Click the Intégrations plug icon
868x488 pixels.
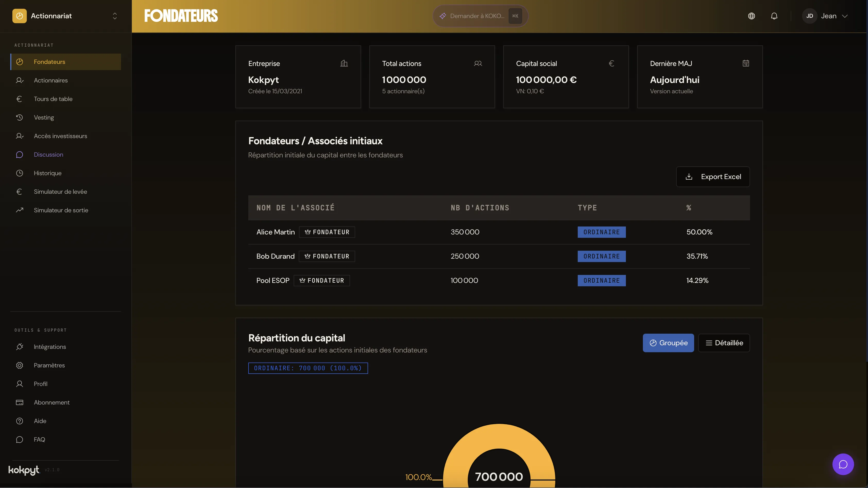(x=20, y=347)
